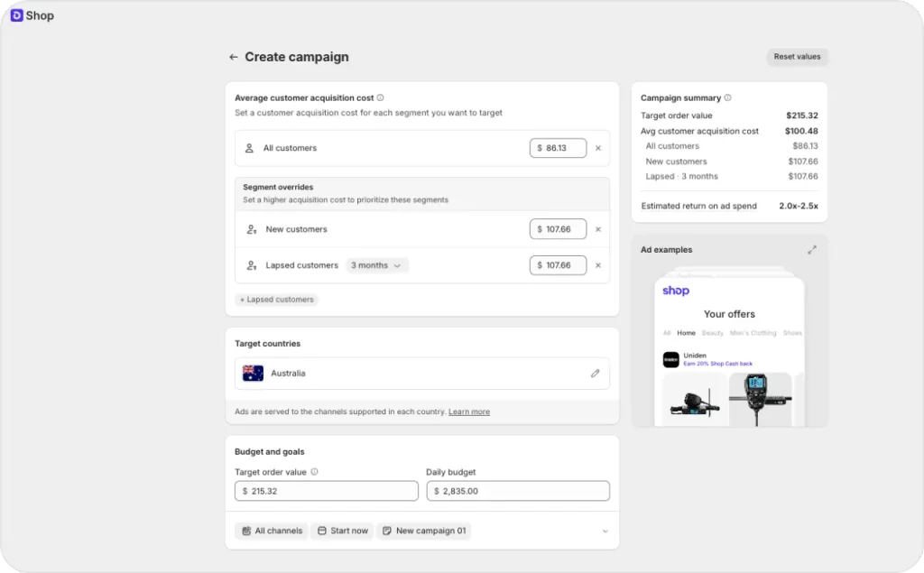924x573 pixels.
Task: Click the Australia flag icon
Action: (253, 374)
